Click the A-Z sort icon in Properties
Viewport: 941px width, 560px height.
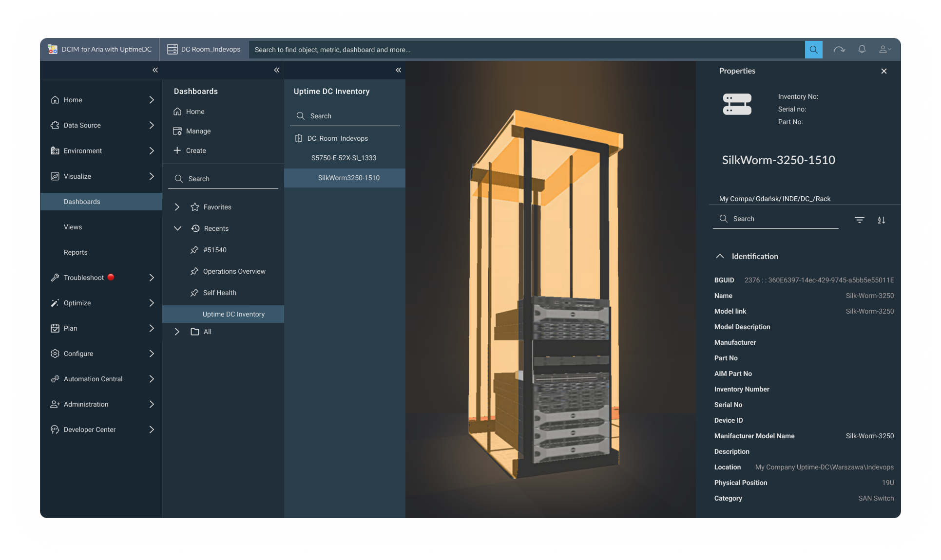(x=881, y=220)
